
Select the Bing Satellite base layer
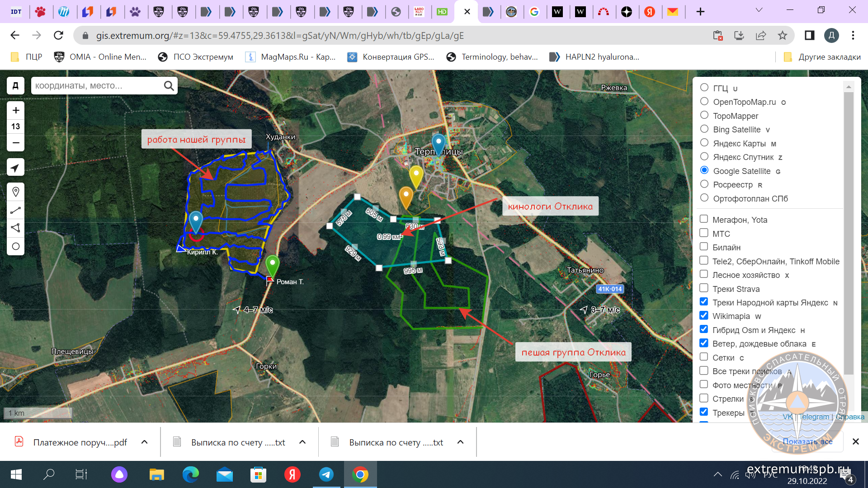point(704,129)
